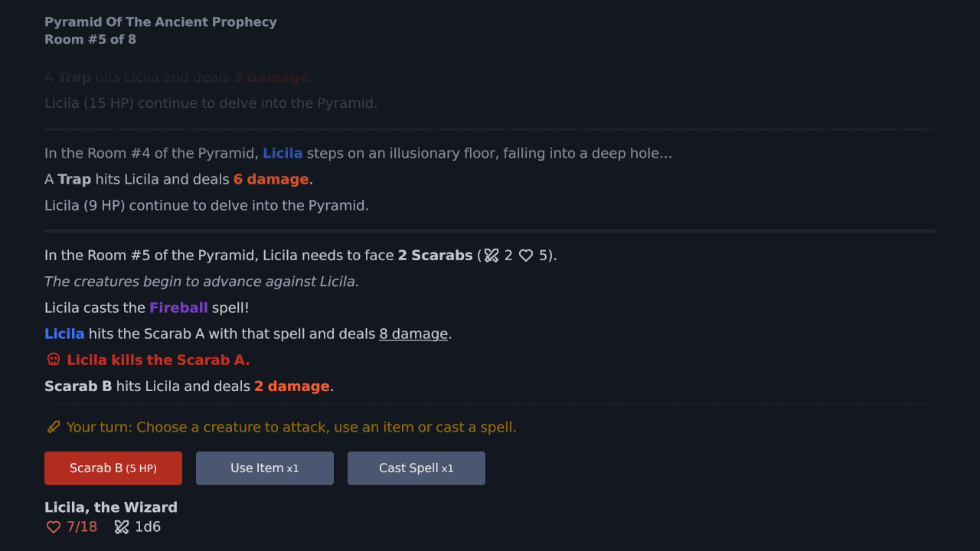Click blue Licila name in the Fireball hit line

tap(64, 334)
